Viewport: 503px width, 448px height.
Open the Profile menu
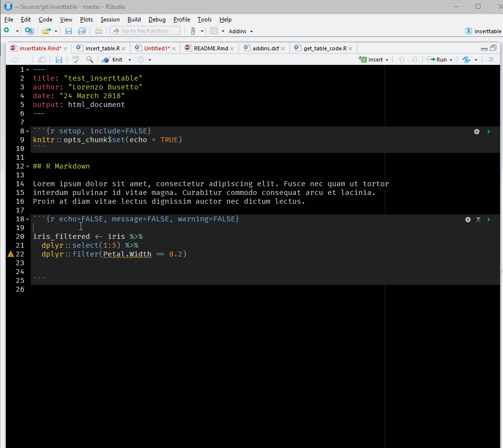point(181,20)
